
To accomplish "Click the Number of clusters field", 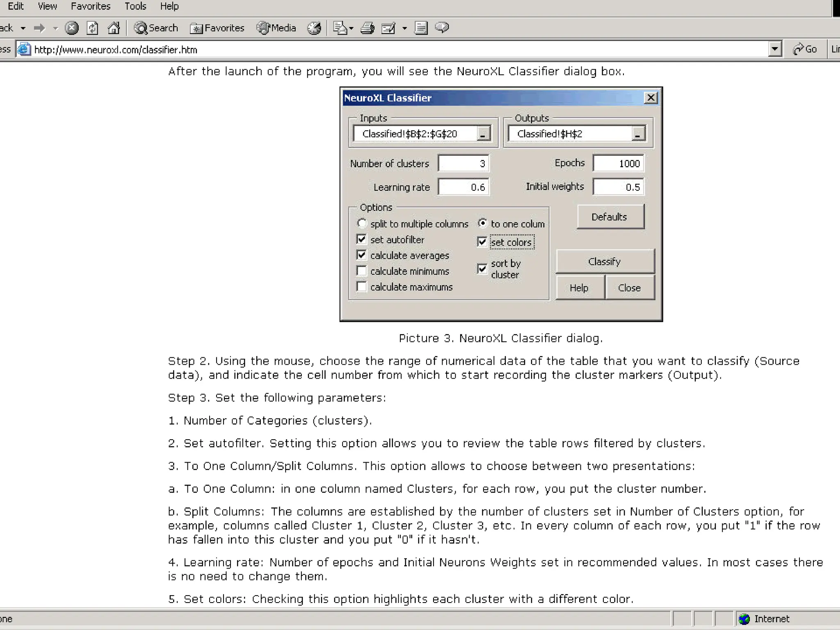I will (x=463, y=164).
